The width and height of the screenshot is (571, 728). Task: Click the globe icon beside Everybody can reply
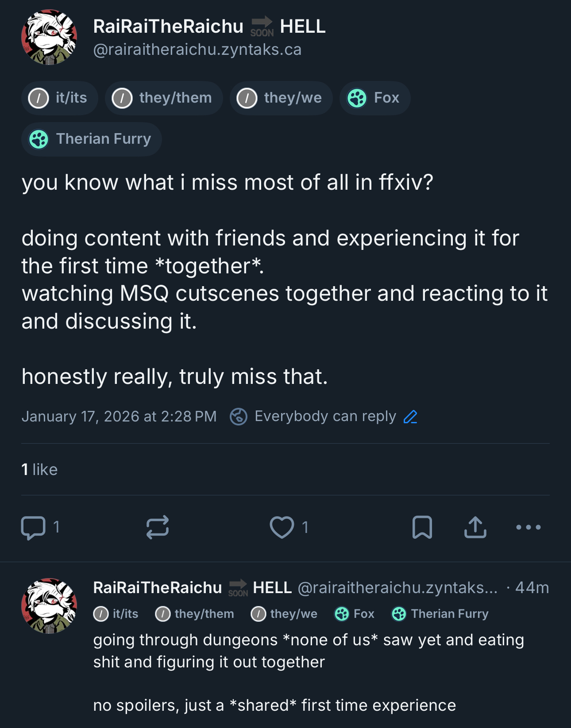[x=239, y=417]
